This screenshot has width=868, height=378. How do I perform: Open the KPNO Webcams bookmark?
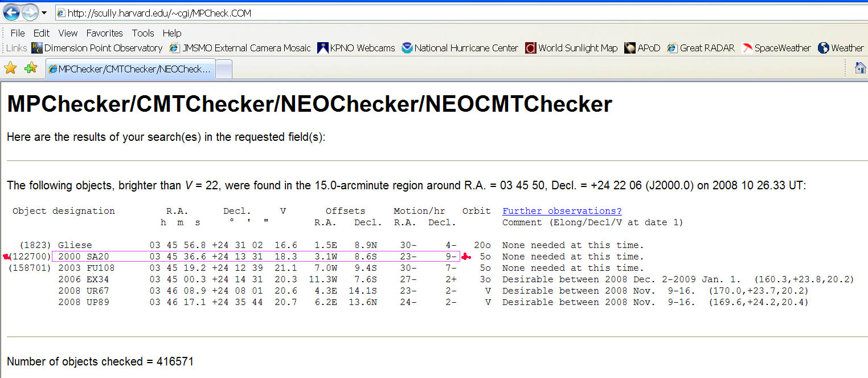pyautogui.click(x=356, y=48)
